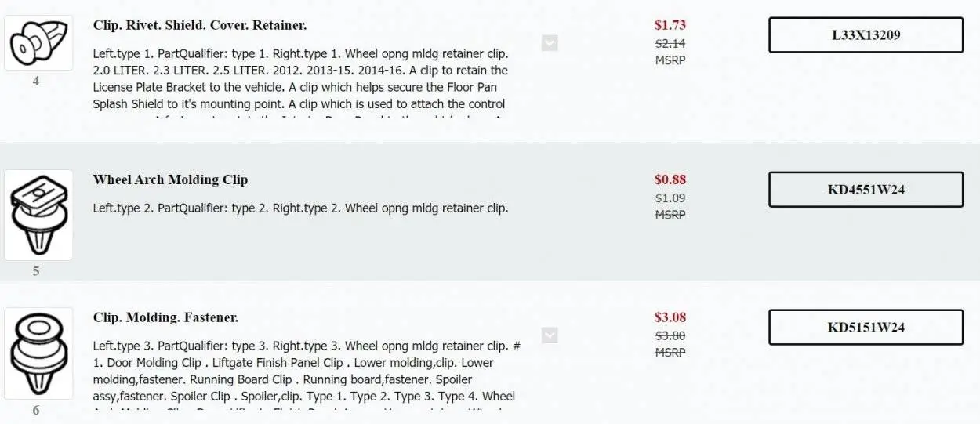Click diagram reference number 6
The height and width of the screenshot is (424, 980).
coord(36,410)
